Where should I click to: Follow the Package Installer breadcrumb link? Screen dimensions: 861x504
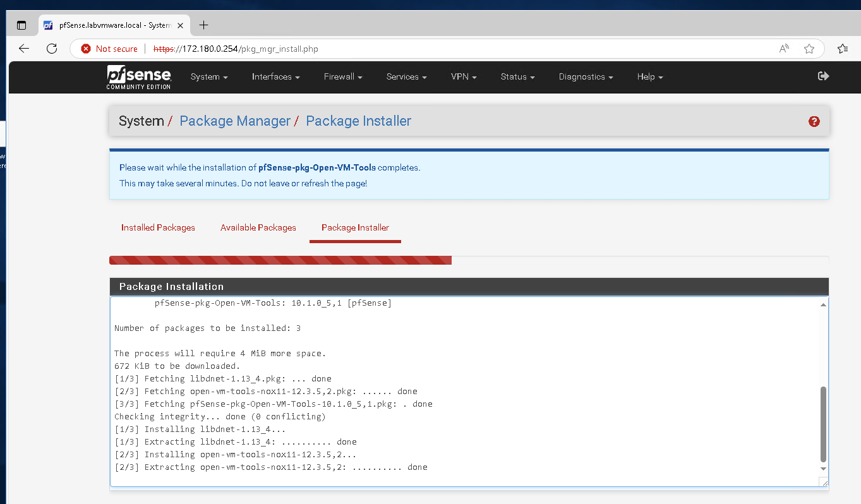click(x=358, y=121)
